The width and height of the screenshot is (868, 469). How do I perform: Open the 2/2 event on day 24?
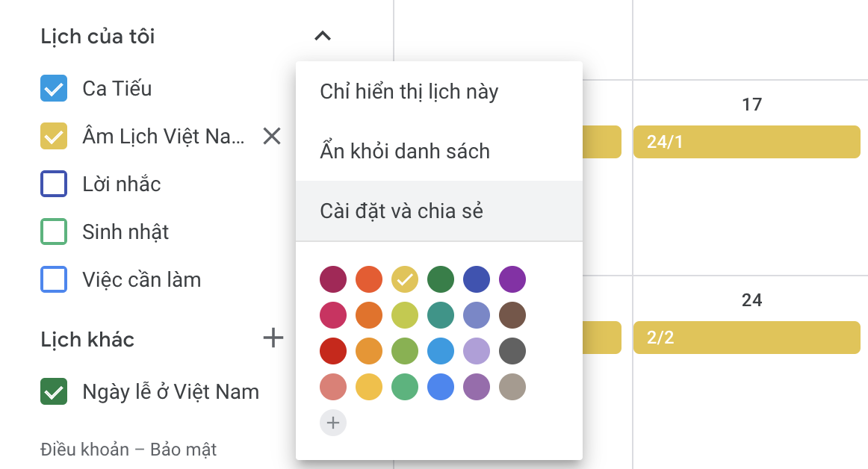[x=746, y=338]
